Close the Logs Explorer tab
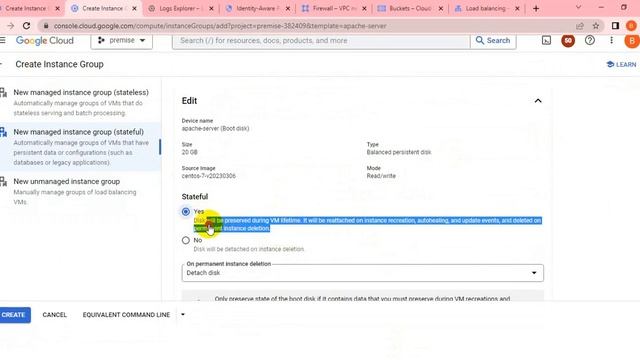This screenshot has width=640, height=360. (211, 8)
